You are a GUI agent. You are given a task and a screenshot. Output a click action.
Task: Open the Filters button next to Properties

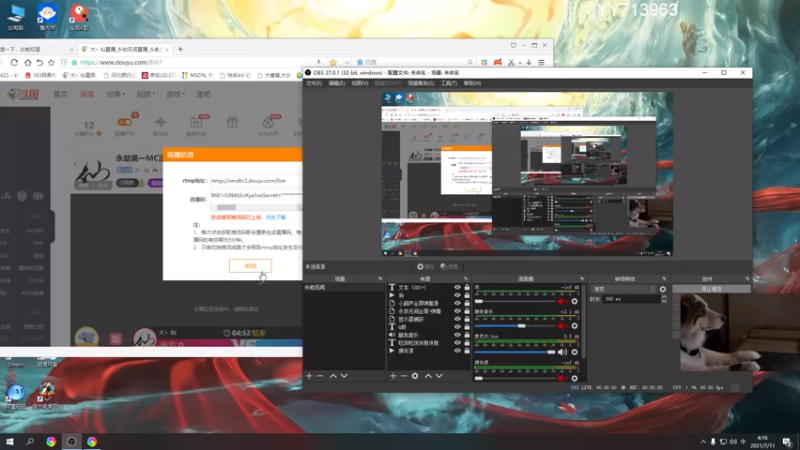pyautogui.click(x=449, y=266)
